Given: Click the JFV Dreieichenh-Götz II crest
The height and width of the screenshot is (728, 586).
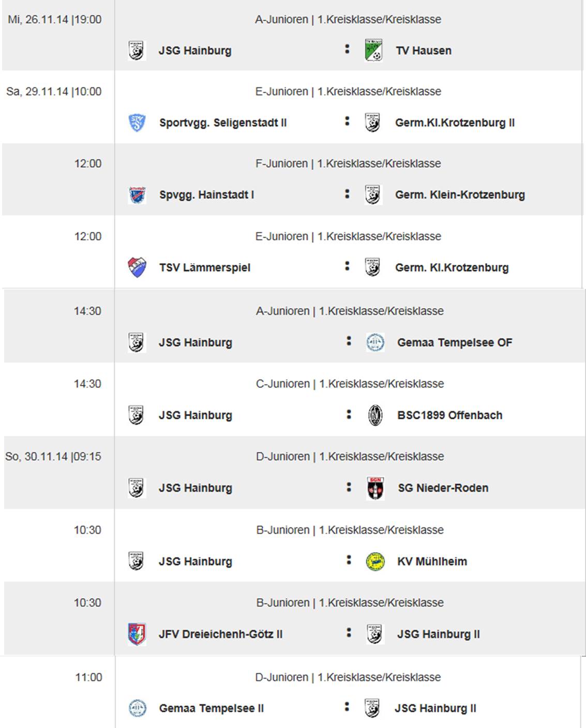Looking at the screenshot, I should (137, 634).
